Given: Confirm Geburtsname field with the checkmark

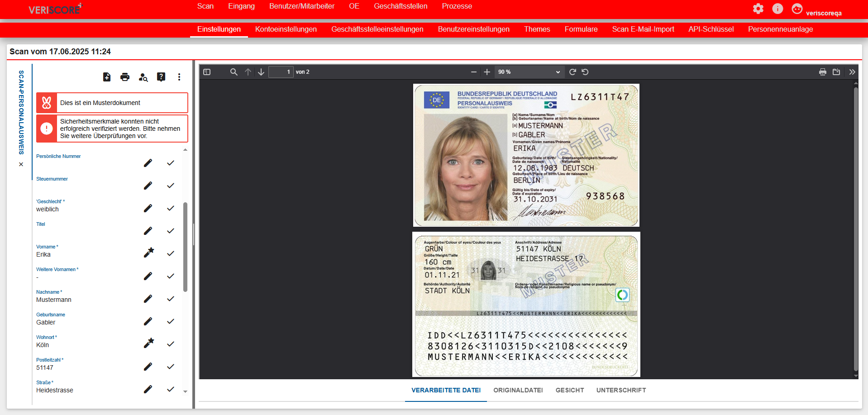Looking at the screenshot, I should (171, 321).
